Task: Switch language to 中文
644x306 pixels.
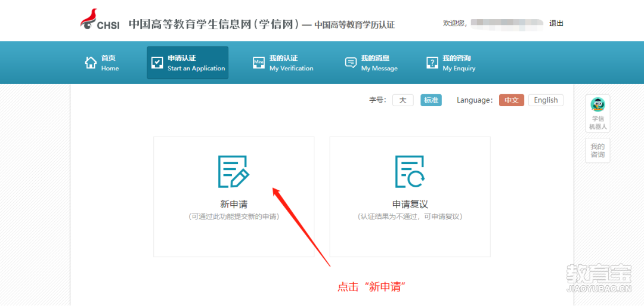Action: click(512, 100)
